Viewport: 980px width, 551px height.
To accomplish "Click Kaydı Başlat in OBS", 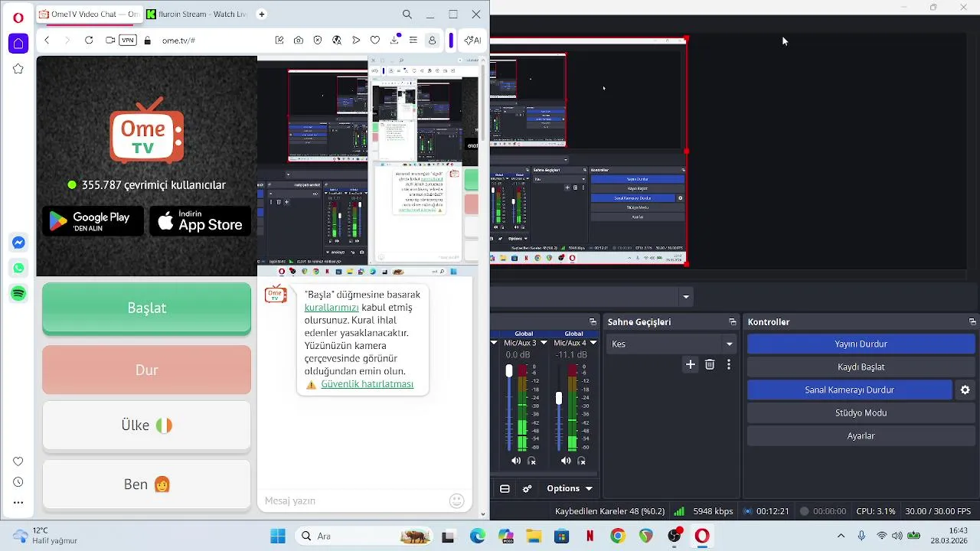I will click(x=861, y=367).
